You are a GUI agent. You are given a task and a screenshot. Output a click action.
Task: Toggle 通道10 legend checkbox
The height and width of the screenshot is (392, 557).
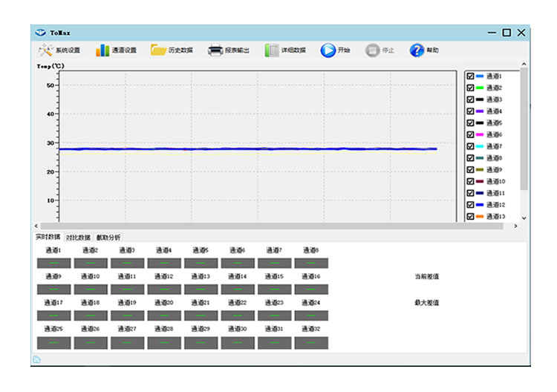click(x=470, y=181)
